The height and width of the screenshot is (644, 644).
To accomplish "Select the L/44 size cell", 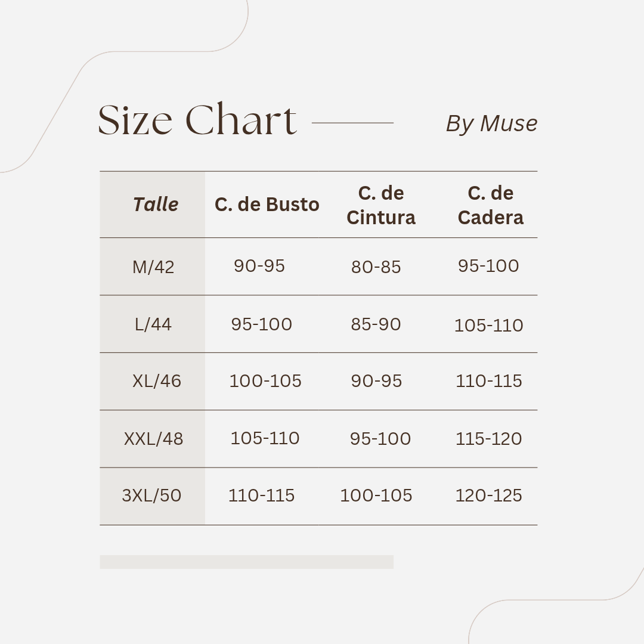I will click(153, 324).
